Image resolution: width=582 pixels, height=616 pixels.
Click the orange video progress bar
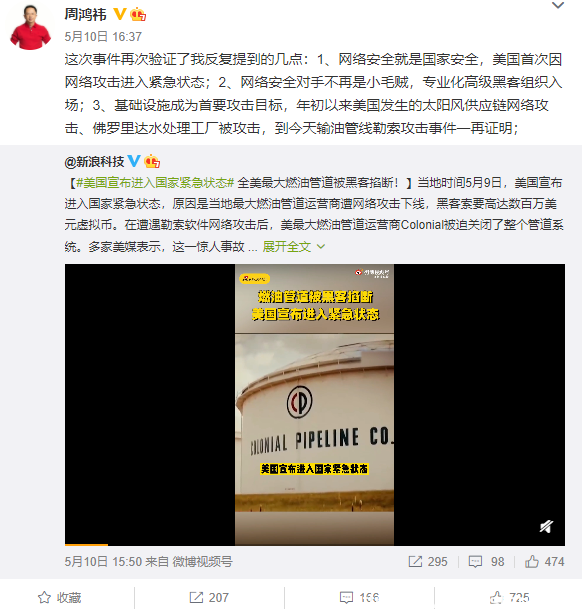coord(86,544)
